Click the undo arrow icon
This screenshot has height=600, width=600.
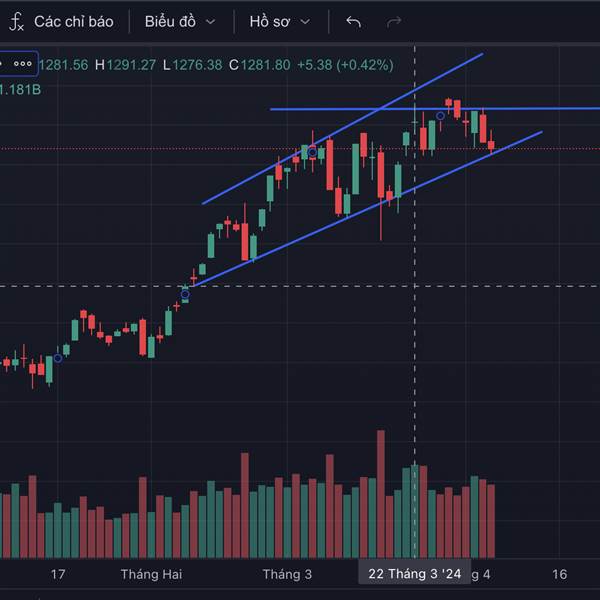[353, 22]
